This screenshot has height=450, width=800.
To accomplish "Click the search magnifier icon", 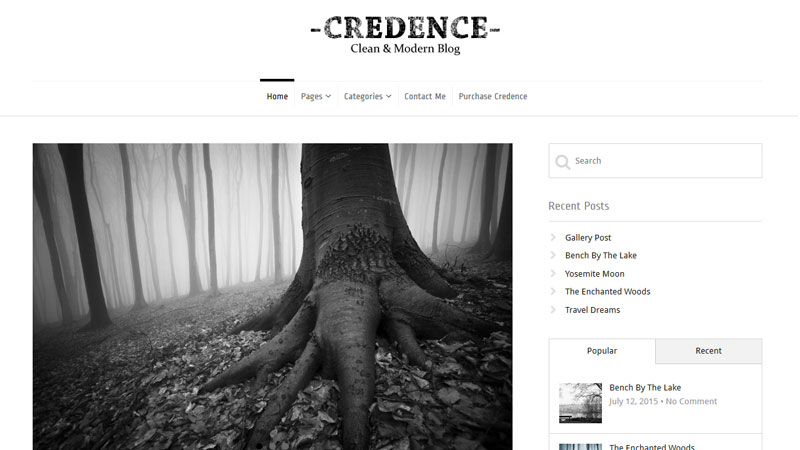I will coord(563,162).
